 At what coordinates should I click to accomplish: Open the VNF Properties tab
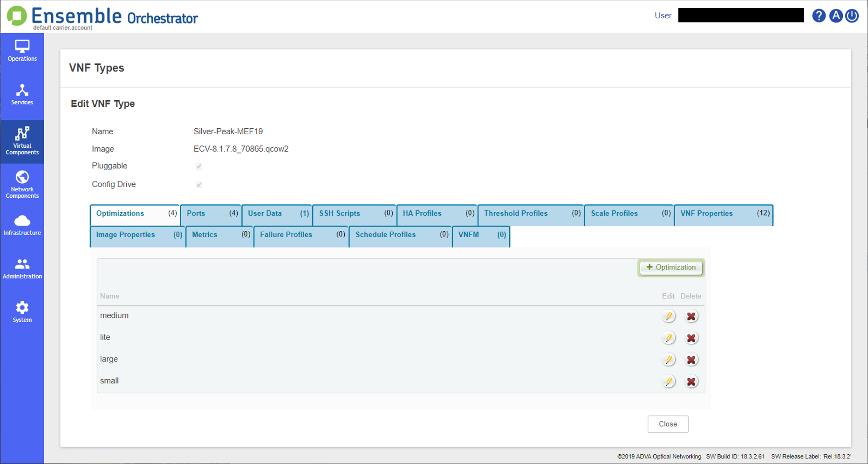click(724, 215)
